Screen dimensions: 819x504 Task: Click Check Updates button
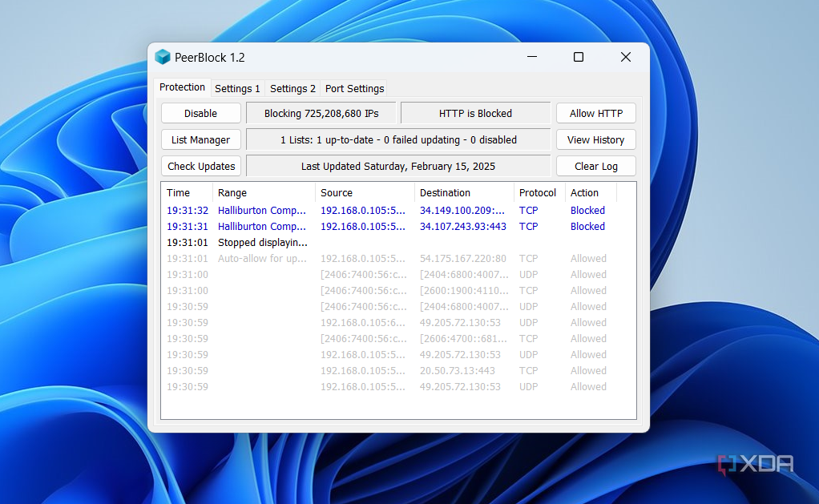[x=200, y=166]
